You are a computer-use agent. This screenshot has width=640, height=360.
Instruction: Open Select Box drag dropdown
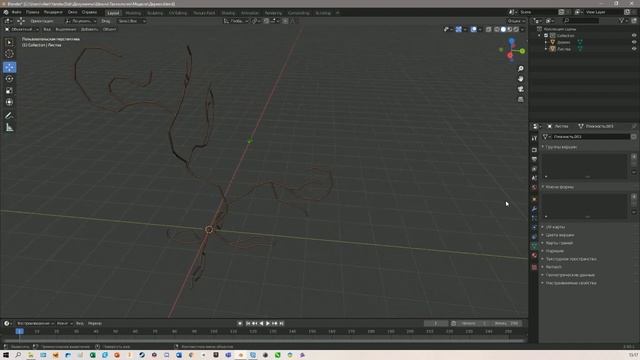pyautogui.click(x=131, y=21)
